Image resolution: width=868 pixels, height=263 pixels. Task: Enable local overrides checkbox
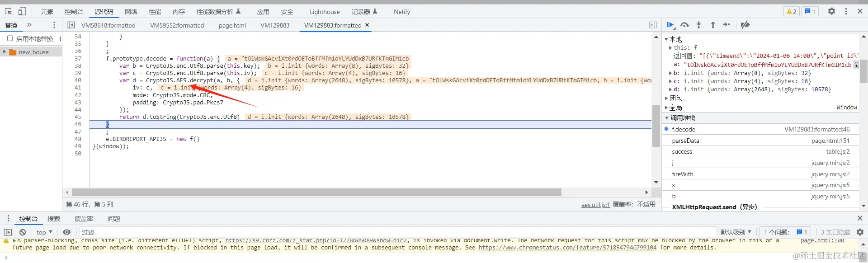[x=10, y=38]
